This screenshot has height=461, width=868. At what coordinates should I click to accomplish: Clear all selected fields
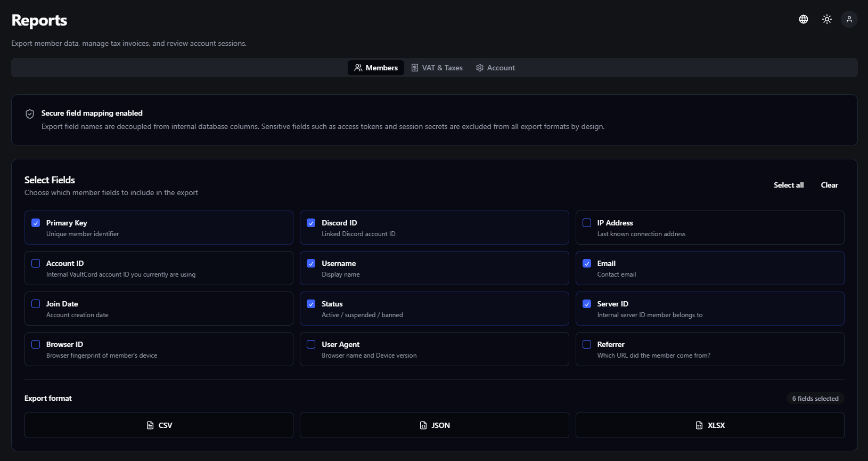point(829,185)
